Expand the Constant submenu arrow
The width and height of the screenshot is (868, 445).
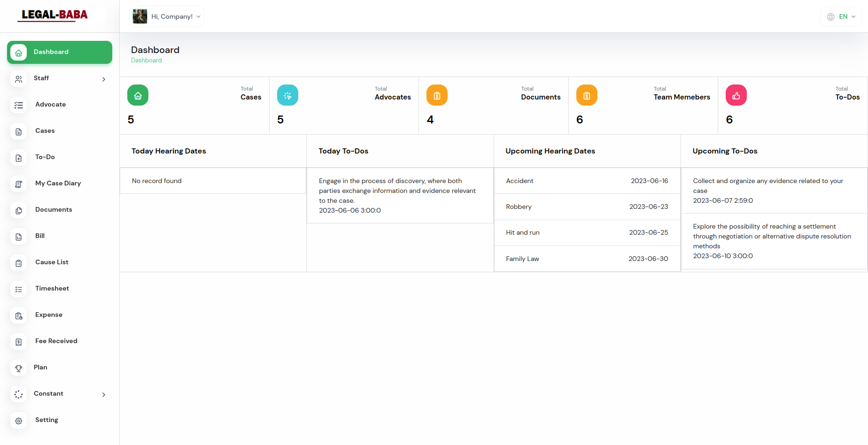pos(104,395)
